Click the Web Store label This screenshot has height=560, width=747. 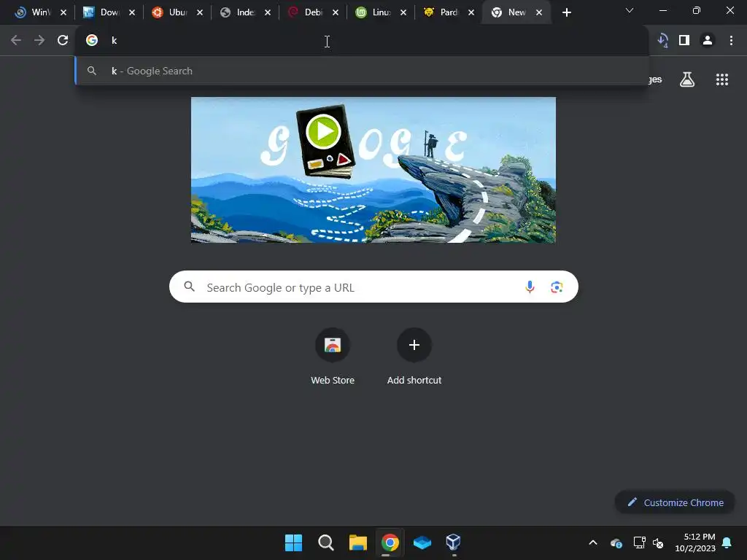[333, 380]
